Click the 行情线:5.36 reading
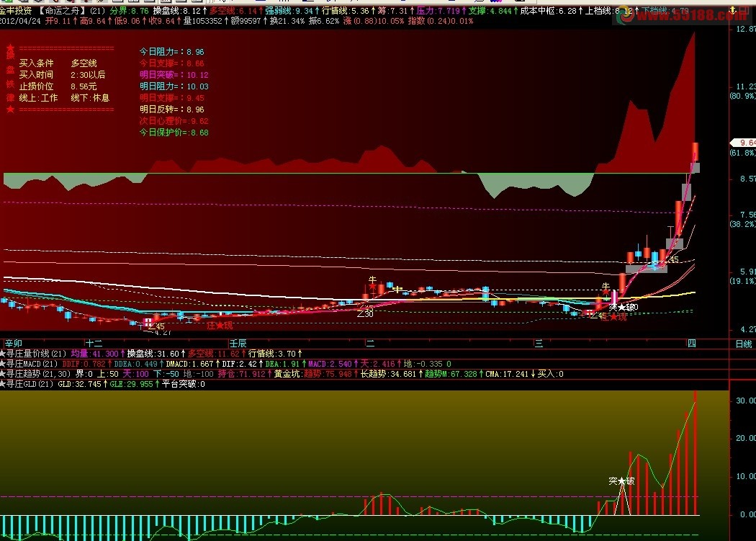 click(x=348, y=11)
